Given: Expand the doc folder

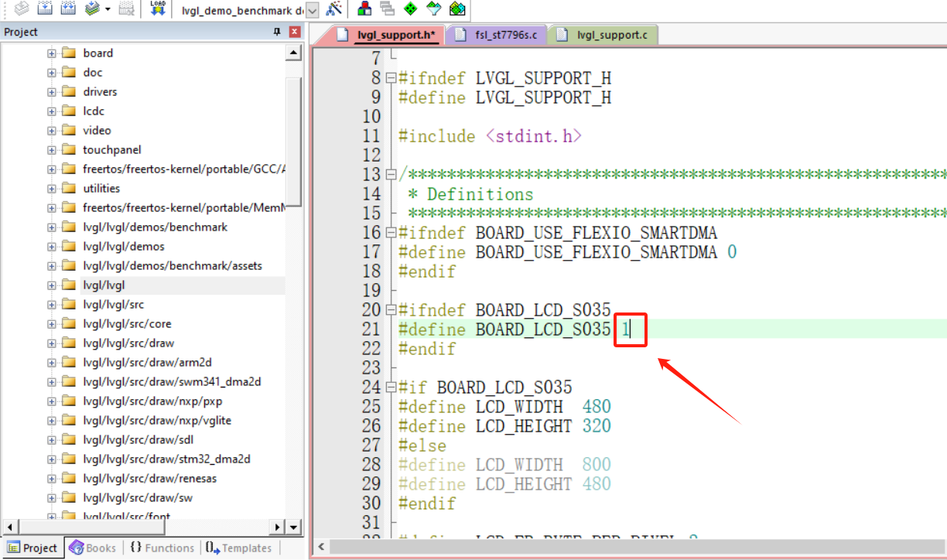Looking at the screenshot, I should coord(51,73).
